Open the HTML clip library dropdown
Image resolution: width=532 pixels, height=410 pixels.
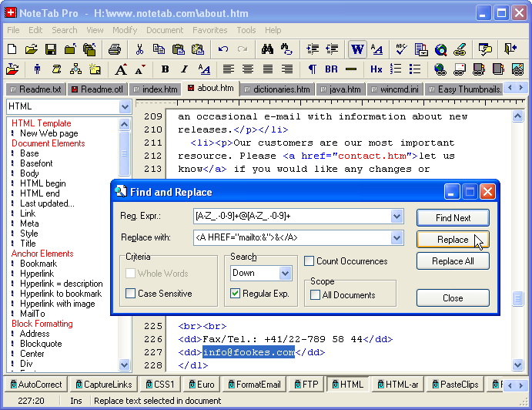click(x=125, y=106)
